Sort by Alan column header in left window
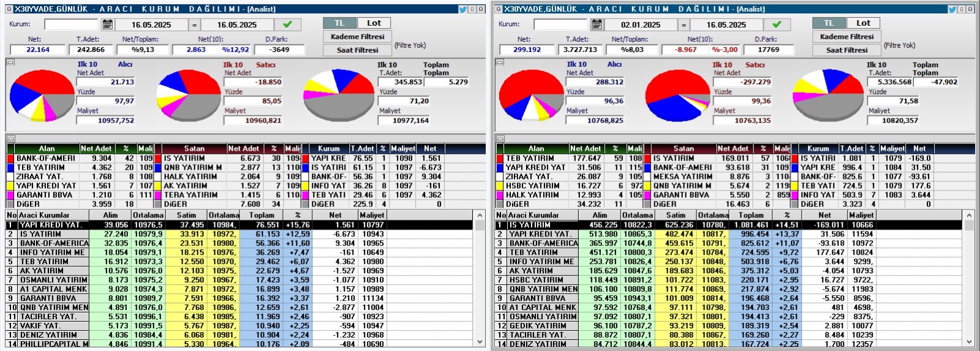 pos(47,148)
